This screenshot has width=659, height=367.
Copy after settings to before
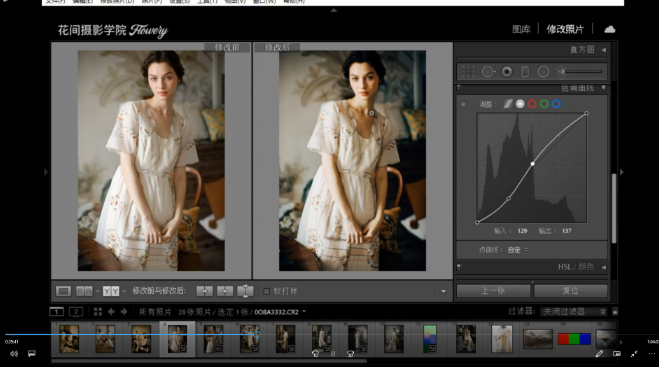coord(225,291)
